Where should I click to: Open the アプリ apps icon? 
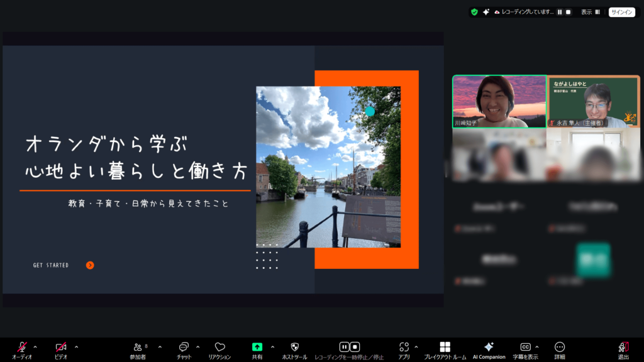(x=404, y=348)
